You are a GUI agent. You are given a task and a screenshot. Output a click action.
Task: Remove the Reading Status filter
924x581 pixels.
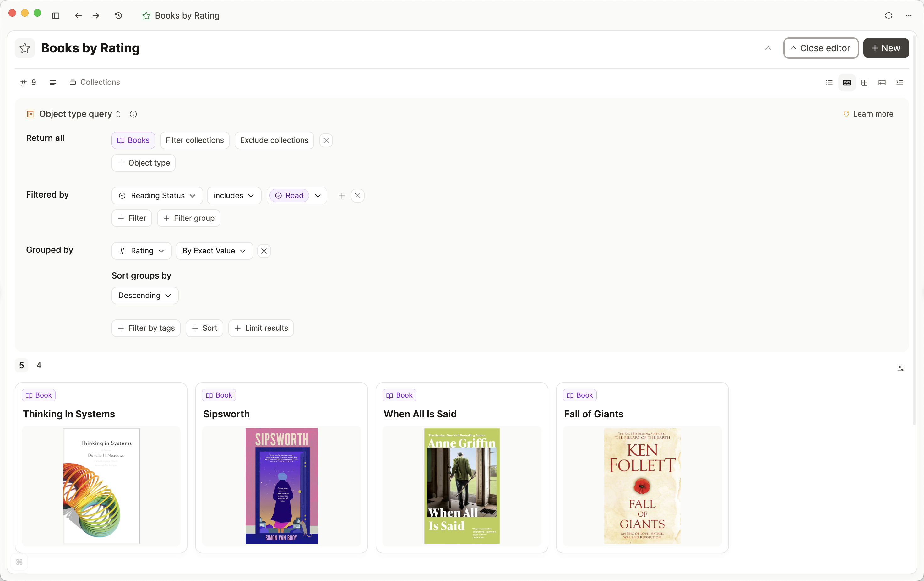(357, 196)
